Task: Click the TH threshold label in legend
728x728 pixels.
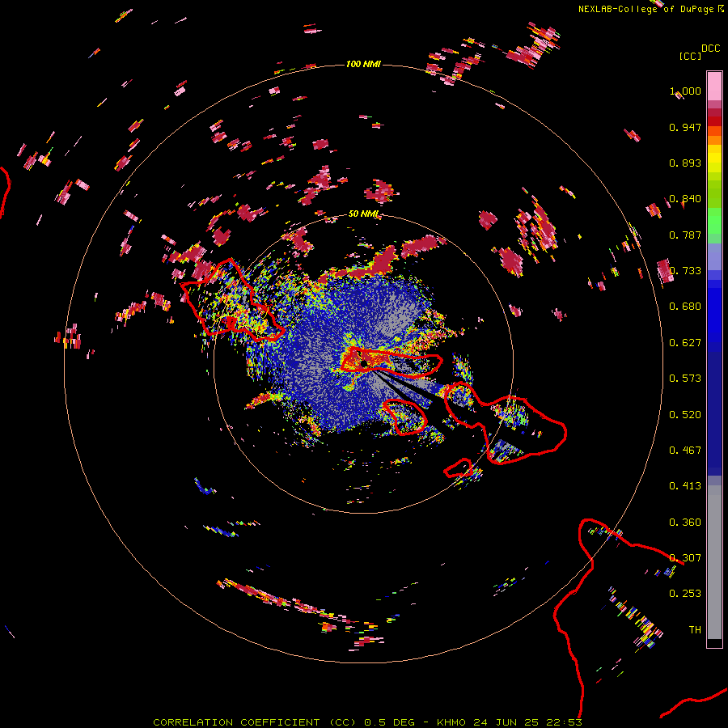Action: (x=695, y=630)
